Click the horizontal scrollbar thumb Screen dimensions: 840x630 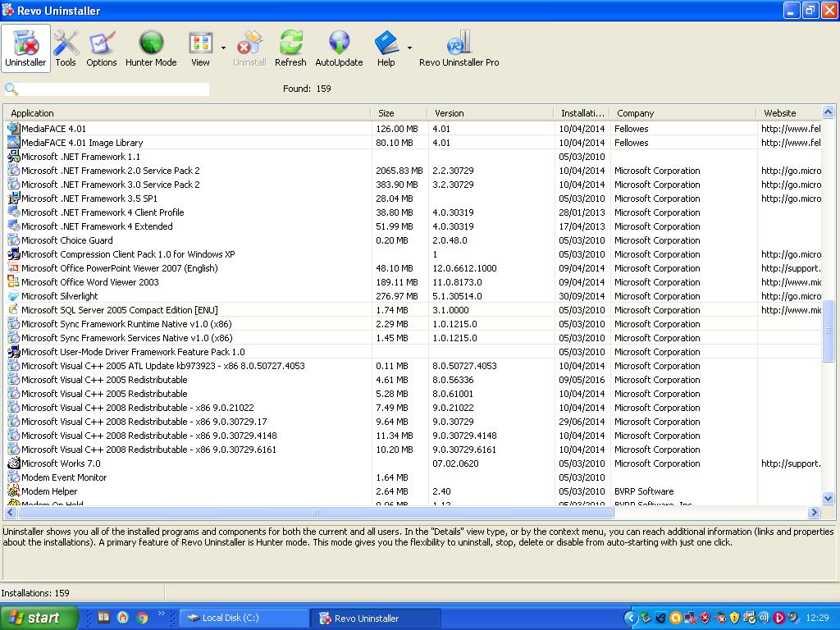(316, 512)
